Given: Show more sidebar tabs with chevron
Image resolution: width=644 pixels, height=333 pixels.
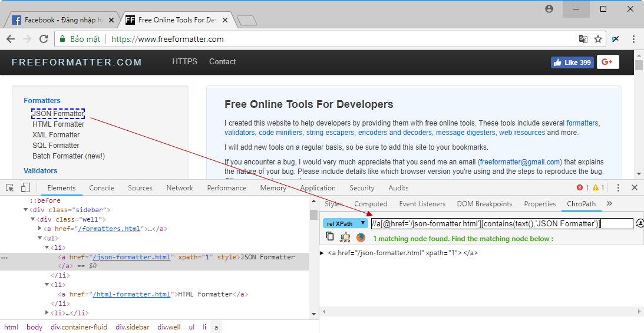Looking at the screenshot, I should coord(609,204).
